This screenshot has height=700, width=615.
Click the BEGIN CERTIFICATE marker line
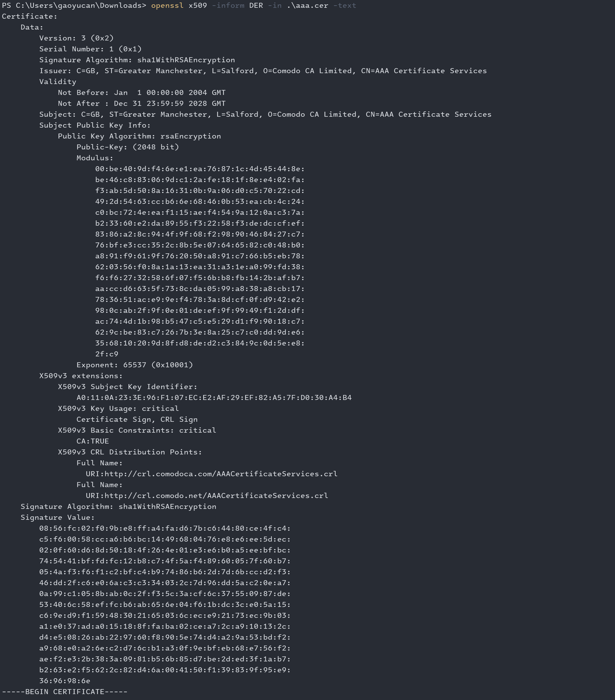(65, 691)
